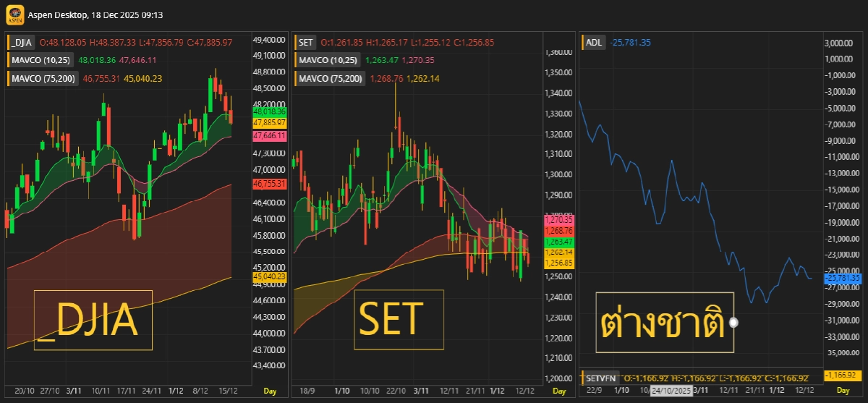Click the white resize handle on ต่างชาติ box

734,323
